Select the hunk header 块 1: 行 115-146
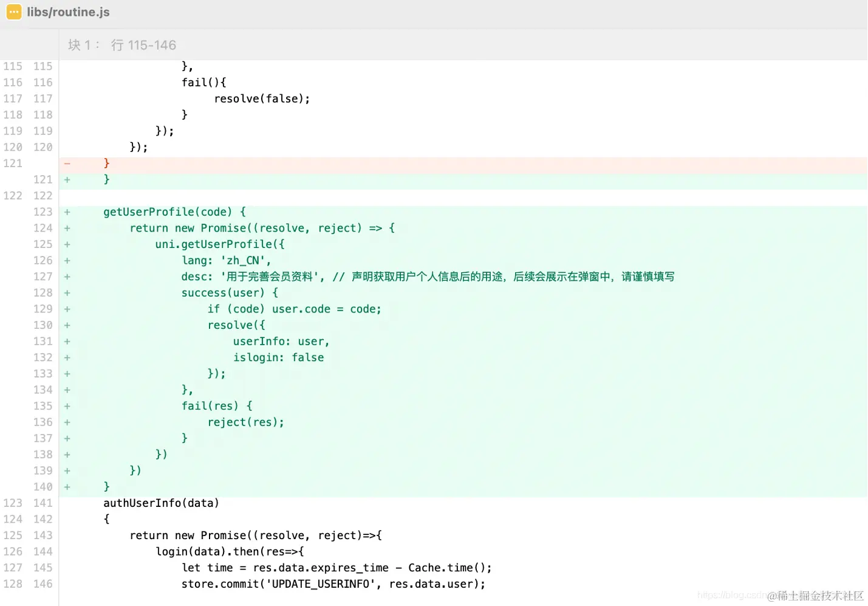The image size is (868, 606). pyautogui.click(x=122, y=45)
